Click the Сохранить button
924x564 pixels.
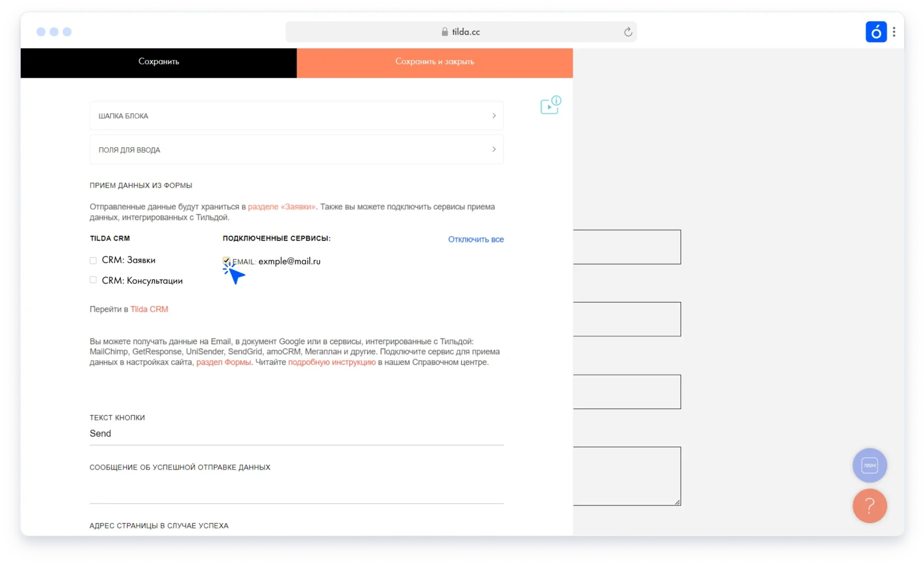[158, 62]
